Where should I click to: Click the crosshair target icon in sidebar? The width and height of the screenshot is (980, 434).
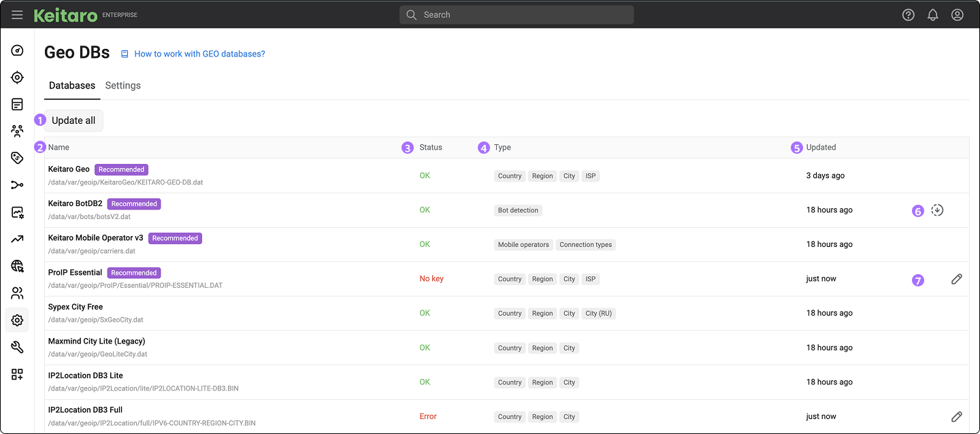(x=18, y=78)
